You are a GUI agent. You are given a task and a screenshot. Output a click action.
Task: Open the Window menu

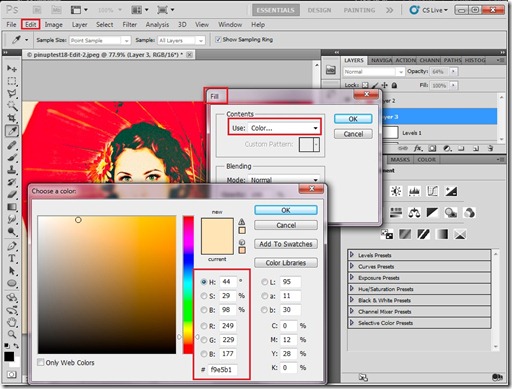point(230,24)
